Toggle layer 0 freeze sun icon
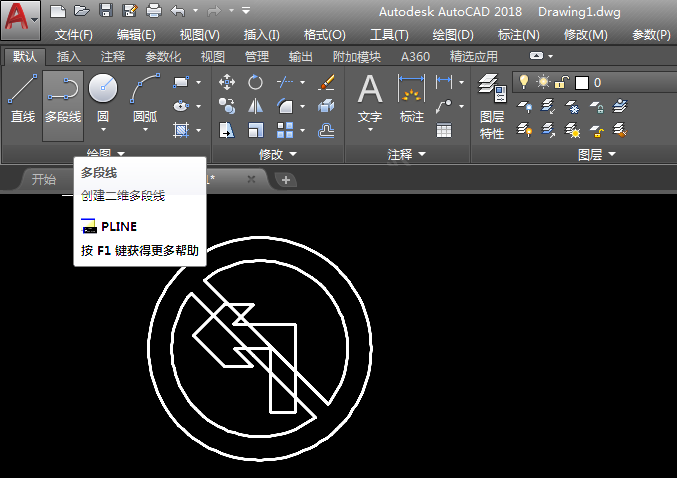The image size is (677, 478). tap(543, 82)
